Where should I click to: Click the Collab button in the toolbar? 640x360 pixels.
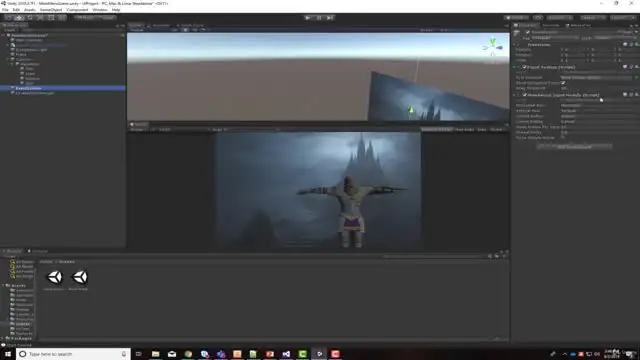516,18
